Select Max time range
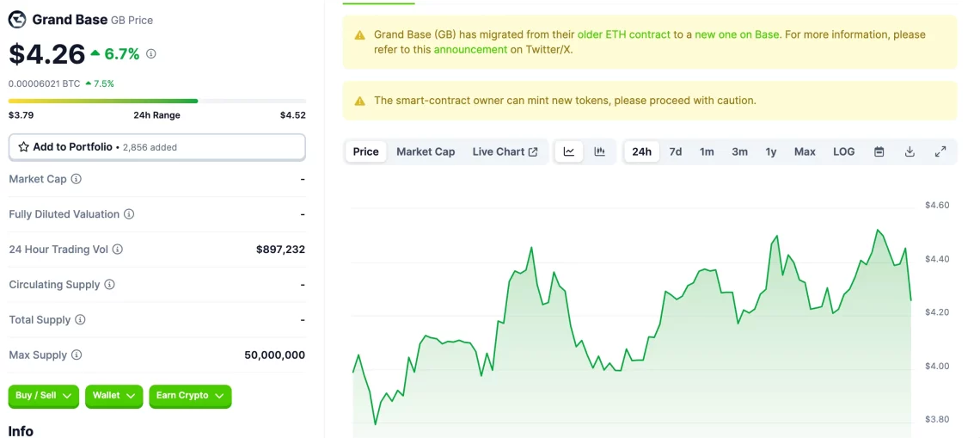The image size is (980, 438). pos(805,151)
